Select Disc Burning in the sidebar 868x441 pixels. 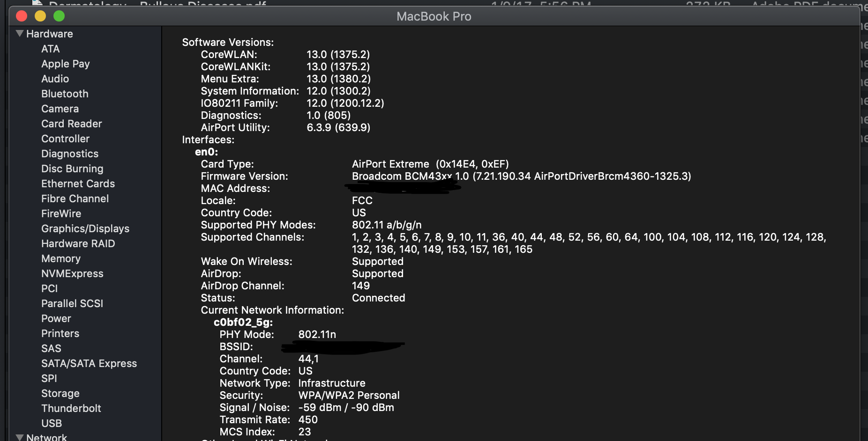(x=72, y=169)
